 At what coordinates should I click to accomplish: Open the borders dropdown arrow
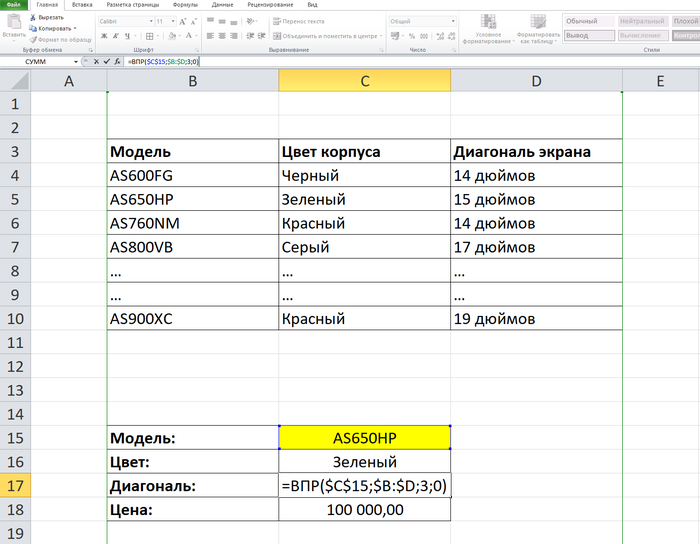(158, 36)
